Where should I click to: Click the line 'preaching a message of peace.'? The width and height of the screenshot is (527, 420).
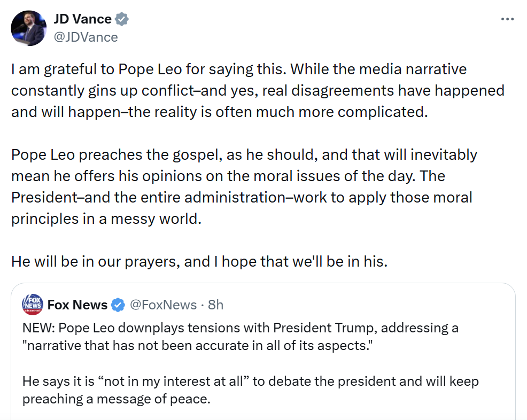pos(117,399)
